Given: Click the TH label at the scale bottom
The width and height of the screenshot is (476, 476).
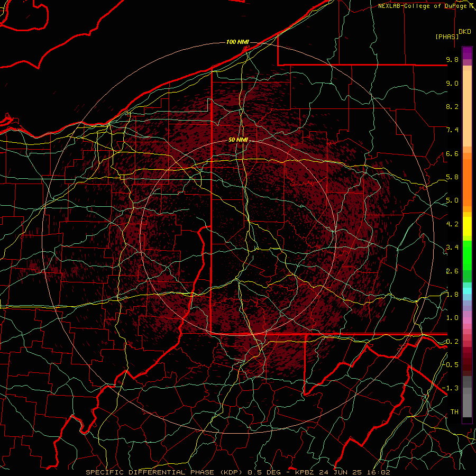Looking at the screenshot, I should (454, 412).
